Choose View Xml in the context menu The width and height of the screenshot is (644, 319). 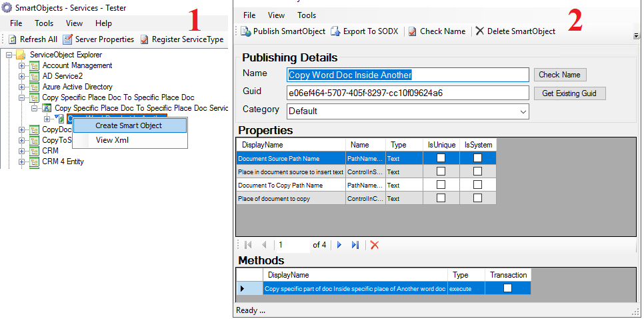click(112, 140)
